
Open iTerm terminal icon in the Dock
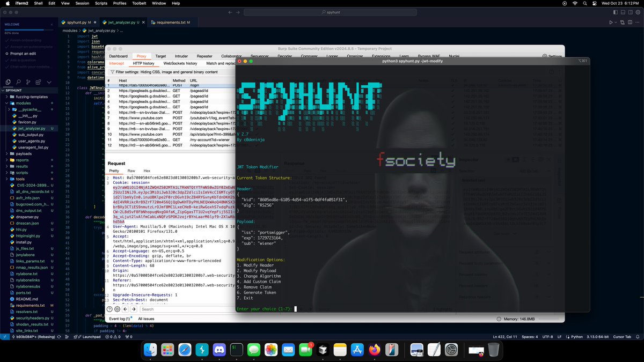click(x=236, y=350)
